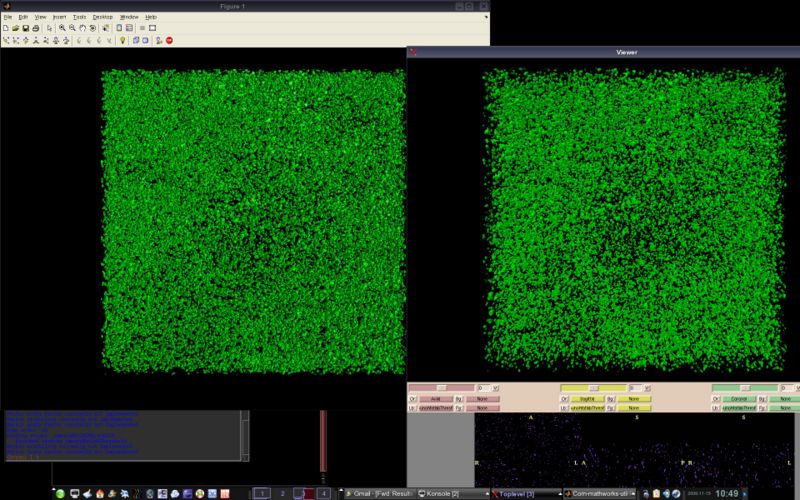Adjust the green slice offset slider in Viewer

pyautogui.click(x=745, y=388)
